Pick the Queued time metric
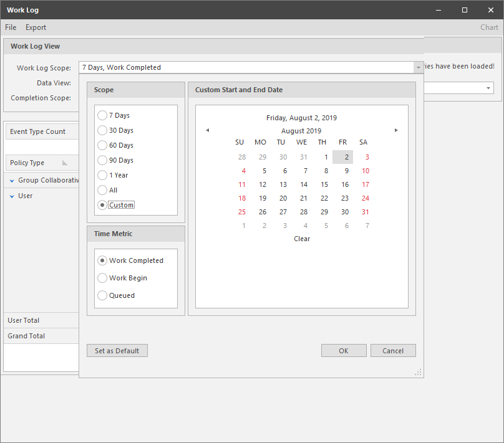 (x=102, y=295)
